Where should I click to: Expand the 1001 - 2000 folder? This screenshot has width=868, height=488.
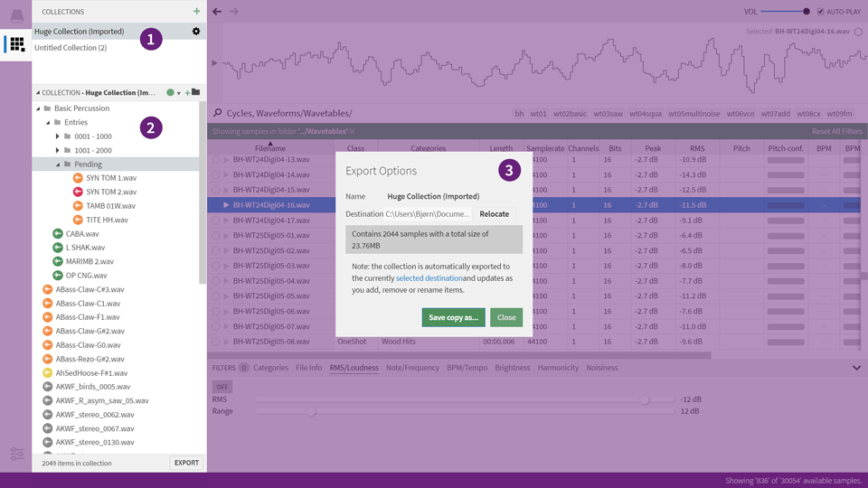click(x=58, y=150)
